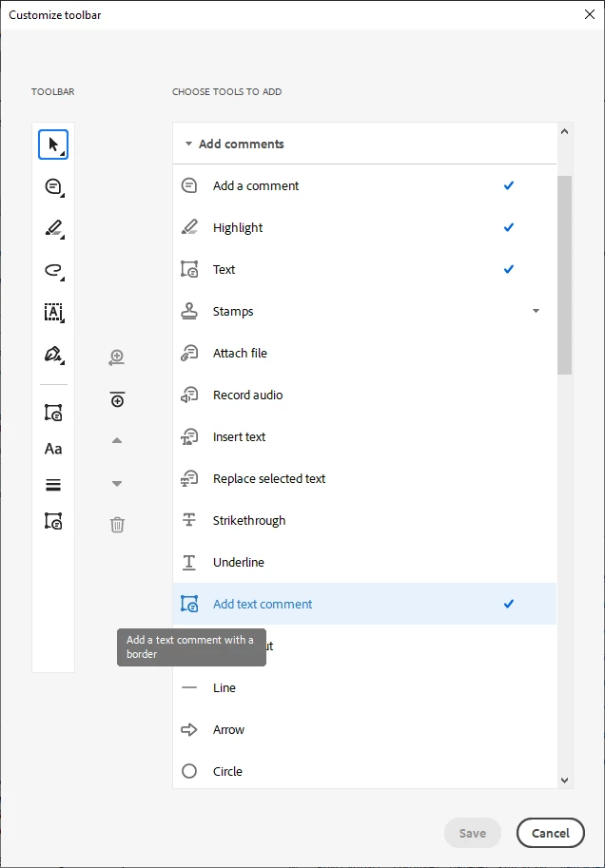Move selected tool down with down triangle
Image resolution: width=605 pixels, height=868 pixels.
[117, 483]
